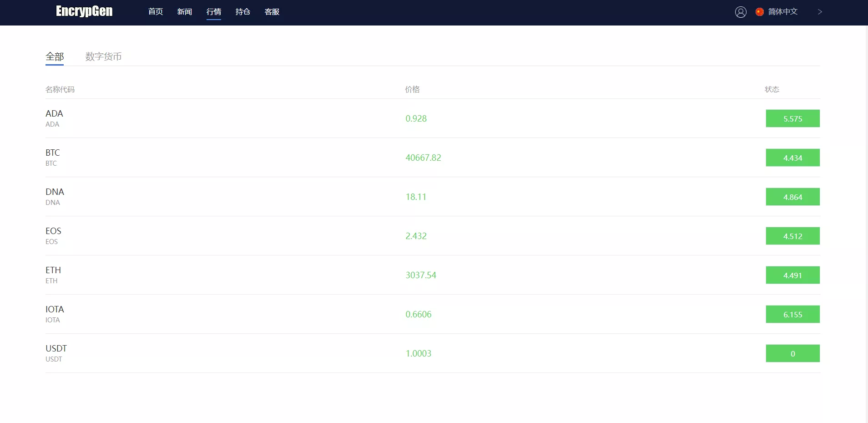Expand the arrow chevron in top bar
The image size is (868, 423).
coord(820,12)
